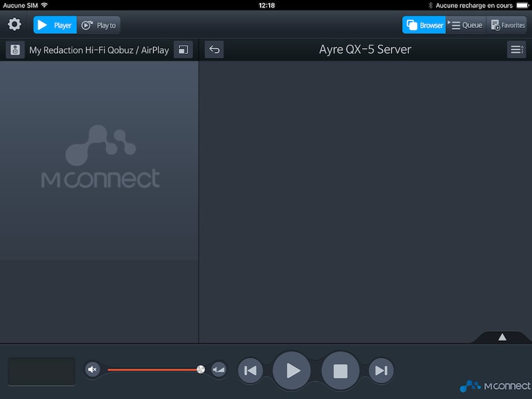Expand the panel with the up triangle
This screenshot has height=399, width=532.
click(502, 337)
